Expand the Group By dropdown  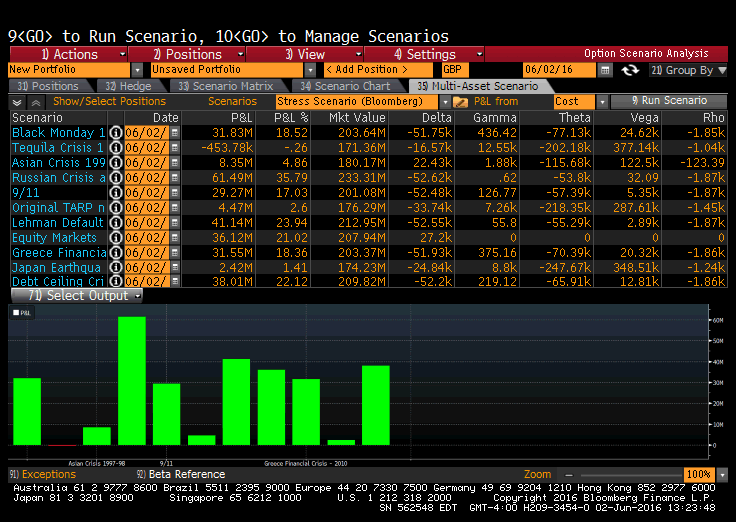[x=688, y=70]
